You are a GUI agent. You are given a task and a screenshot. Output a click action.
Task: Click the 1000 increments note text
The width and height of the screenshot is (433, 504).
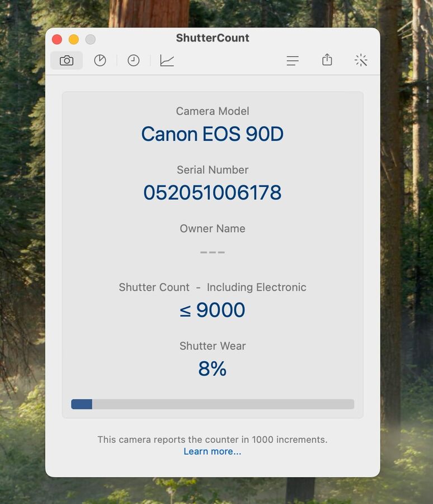tap(213, 440)
